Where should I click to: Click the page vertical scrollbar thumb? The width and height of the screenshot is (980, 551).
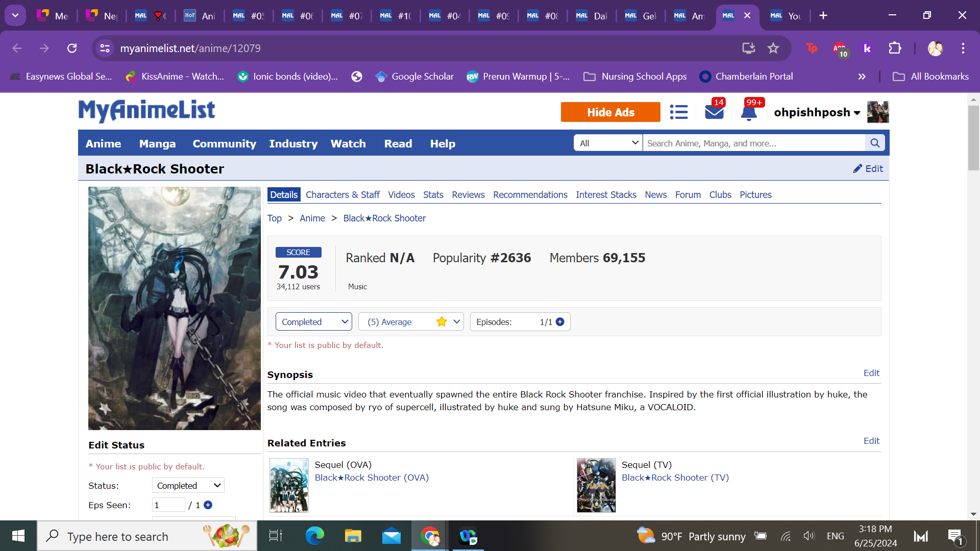(973, 138)
